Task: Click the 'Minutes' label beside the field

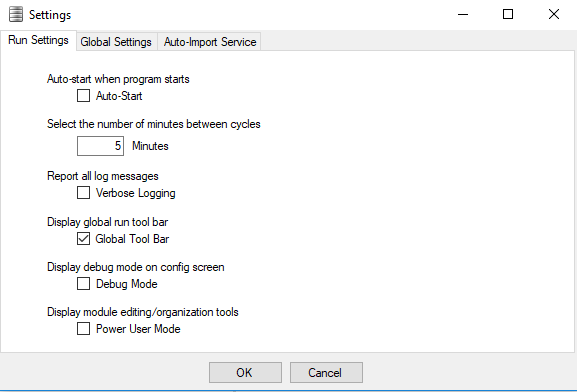Action: [x=150, y=146]
